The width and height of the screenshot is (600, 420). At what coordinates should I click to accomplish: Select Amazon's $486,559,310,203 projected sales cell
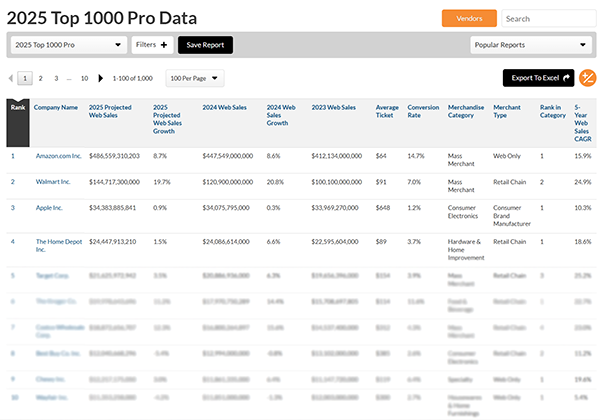pos(114,156)
